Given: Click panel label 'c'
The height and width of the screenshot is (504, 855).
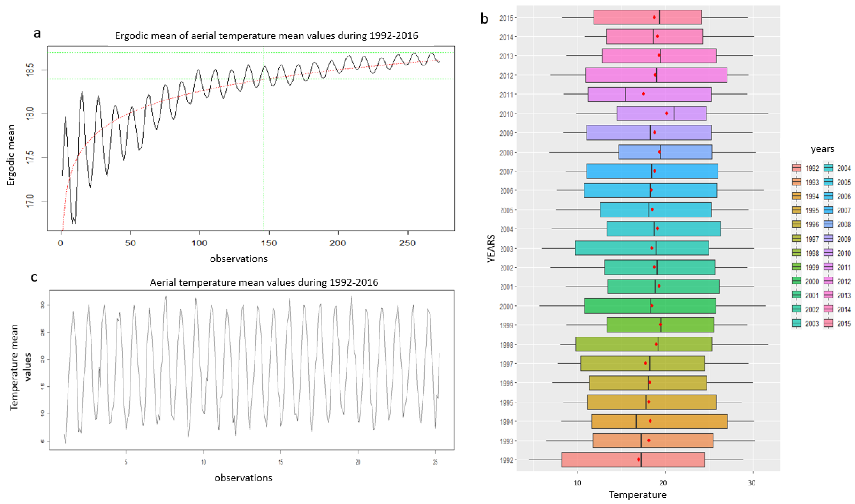Looking at the screenshot, I should [x=34, y=277].
